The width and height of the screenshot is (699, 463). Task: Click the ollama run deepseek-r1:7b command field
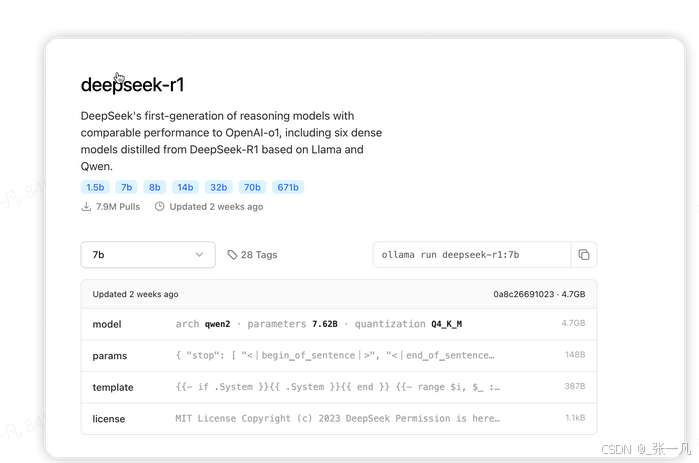coord(472,254)
